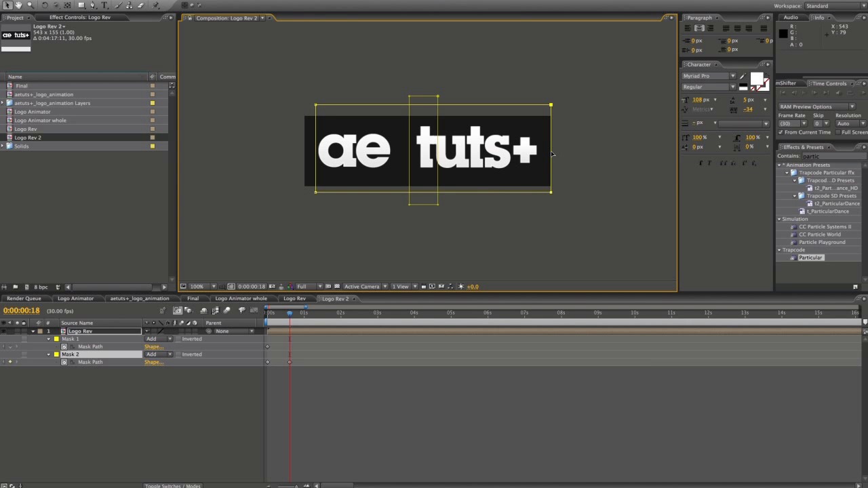868x488 pixels.
Task: Click the region of interest icon
Action: coord(328,286)
